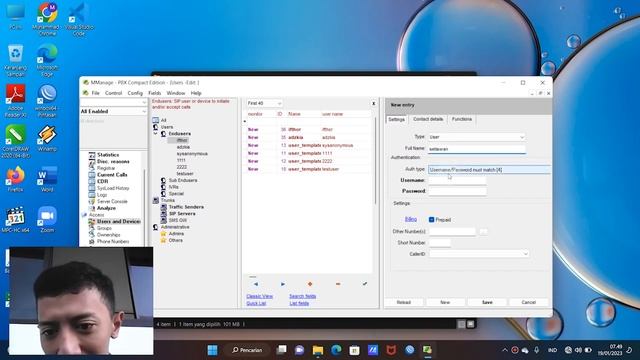Open the Search fields link
The width and height of the screenshot is (640, 360).
click(x=302, y=296)
